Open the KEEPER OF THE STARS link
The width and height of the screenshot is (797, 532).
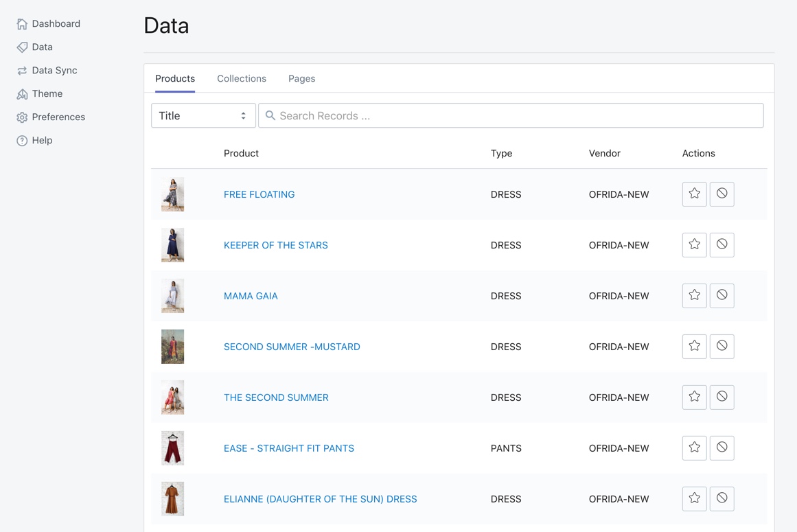(x=275, y=245)
